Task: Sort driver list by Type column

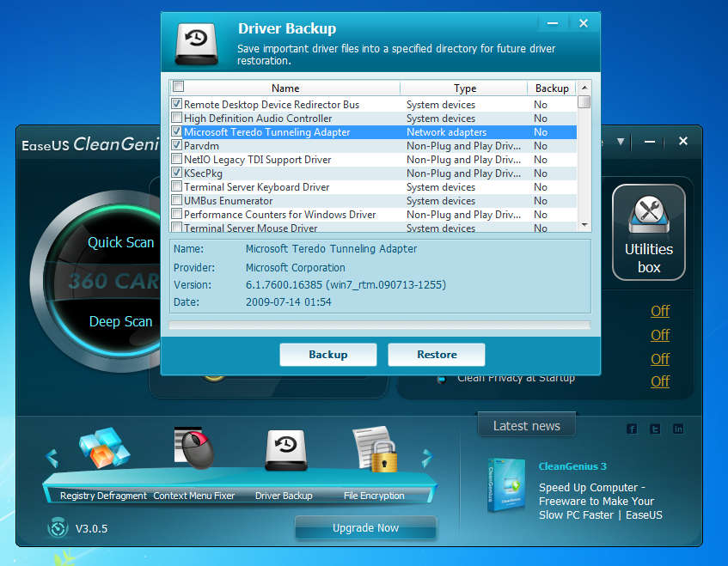Action: [465, 88]
